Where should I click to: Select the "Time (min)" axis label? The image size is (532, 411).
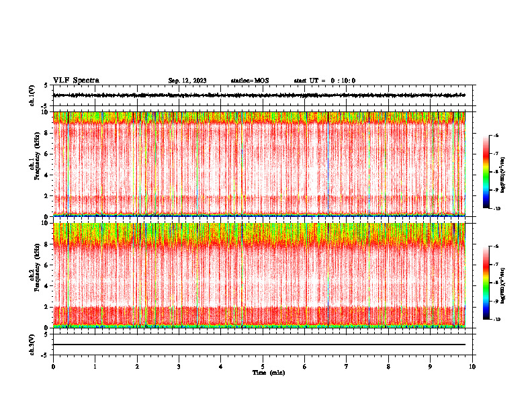pos(269,373)
